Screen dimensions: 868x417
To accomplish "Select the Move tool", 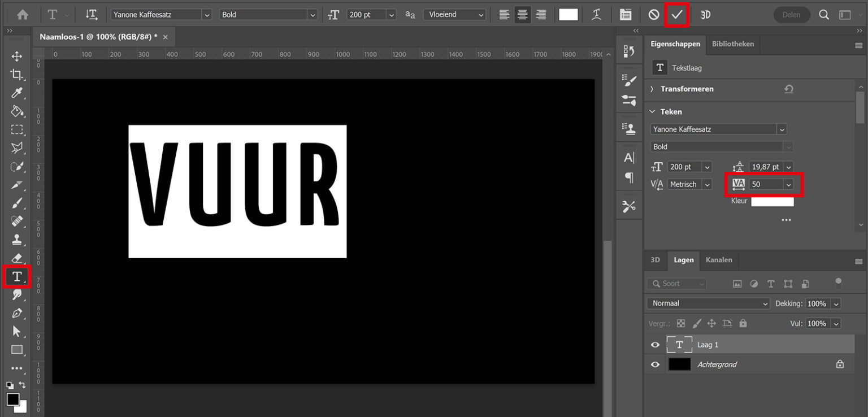I will (17, 57).
